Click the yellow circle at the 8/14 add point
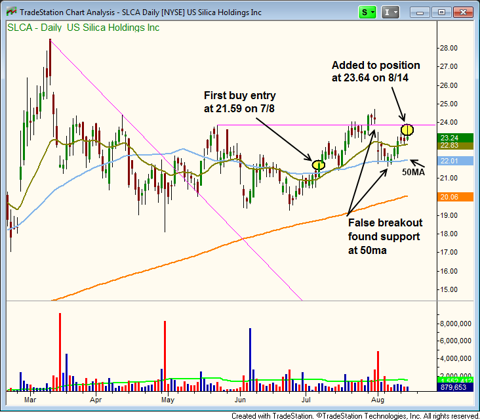 tap(407, 129)
